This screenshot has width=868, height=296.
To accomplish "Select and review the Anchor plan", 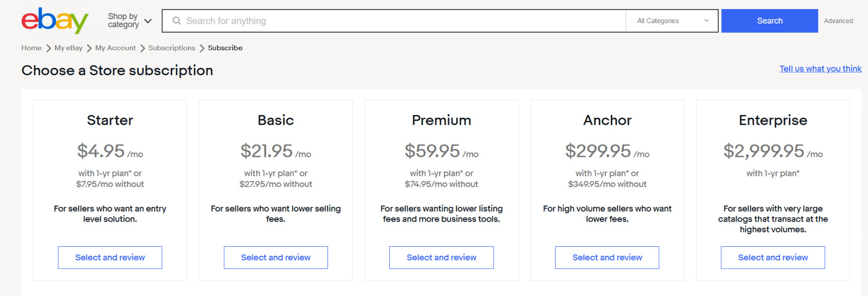I will (x=607, y=257).
